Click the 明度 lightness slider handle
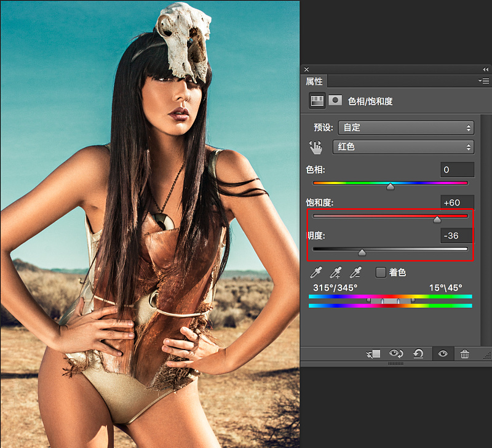This screenshot has width=492, height=448. pos(362,252)
